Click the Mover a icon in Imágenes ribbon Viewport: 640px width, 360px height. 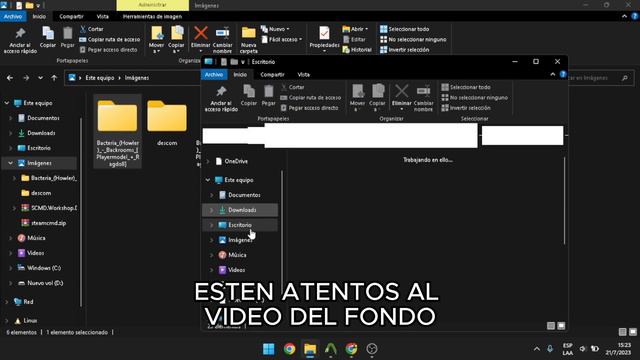click(156, 33)
